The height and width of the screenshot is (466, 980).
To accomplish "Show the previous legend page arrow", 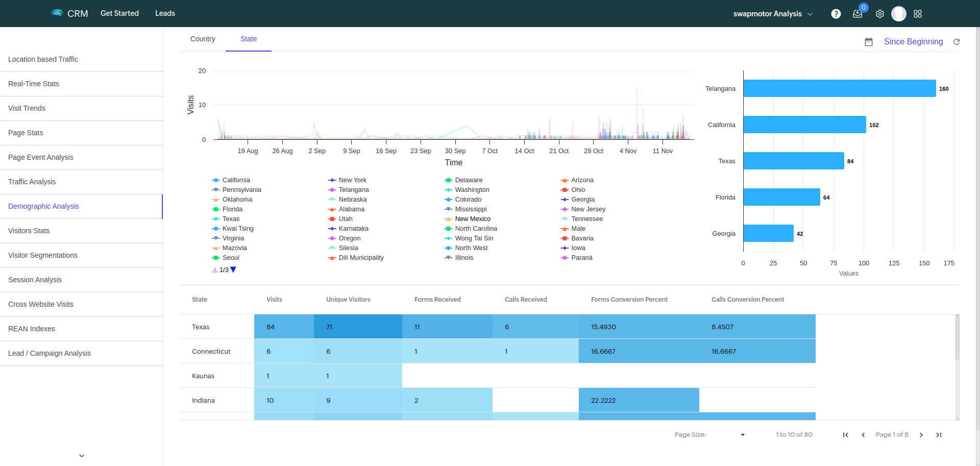I will (215, 269).
